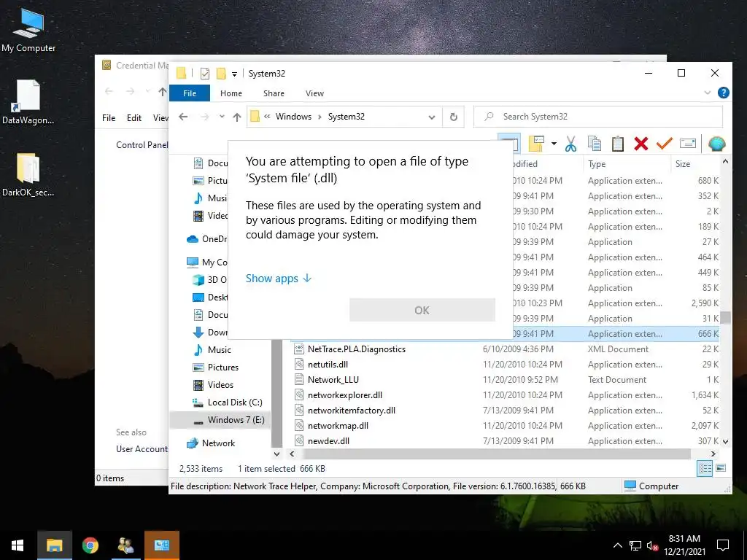Open the File tab
The height and width of the screenshot is (560, 747).
pyautogui.click(x=190, y=93)
